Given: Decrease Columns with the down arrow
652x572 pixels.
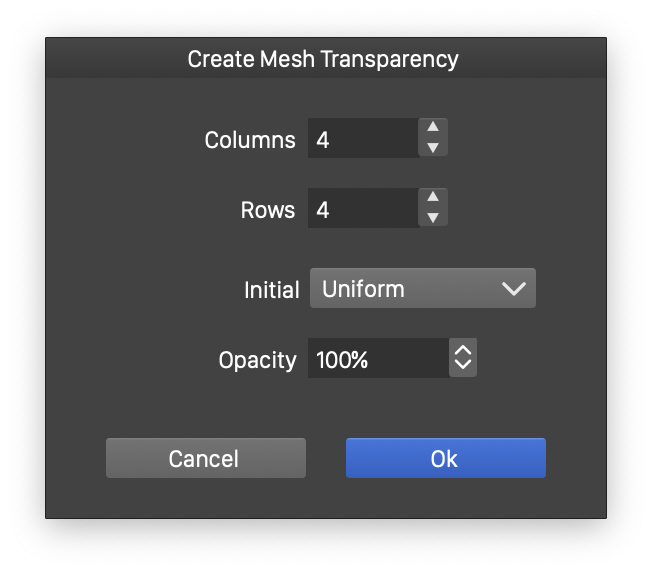Looking at the screenshot, I should point(433,148).
